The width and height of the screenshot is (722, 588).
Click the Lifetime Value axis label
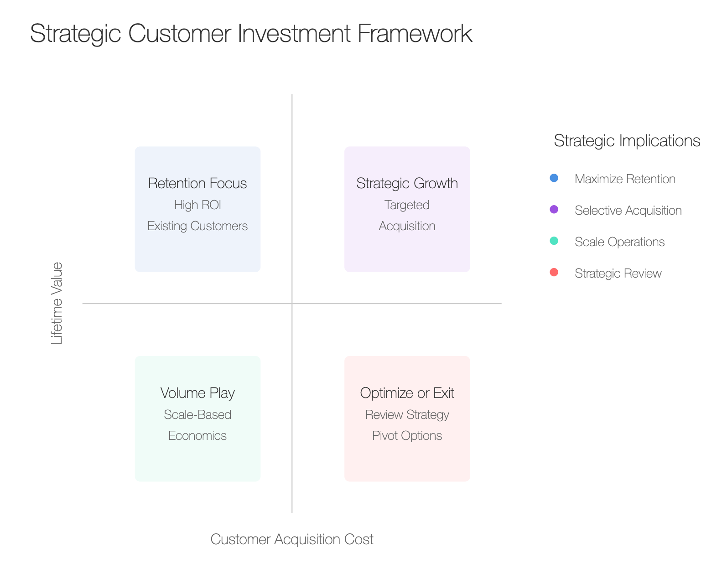pyautogui.click(x=57, y=304)
